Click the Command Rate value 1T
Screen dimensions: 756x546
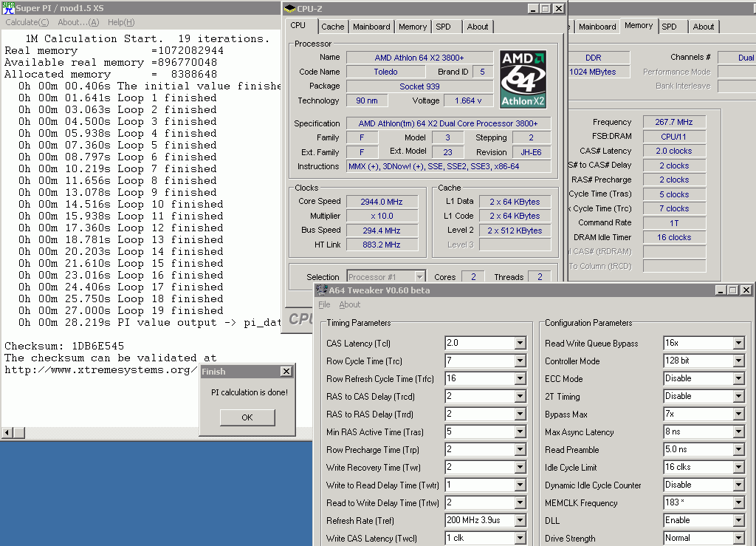coord(674,223)
